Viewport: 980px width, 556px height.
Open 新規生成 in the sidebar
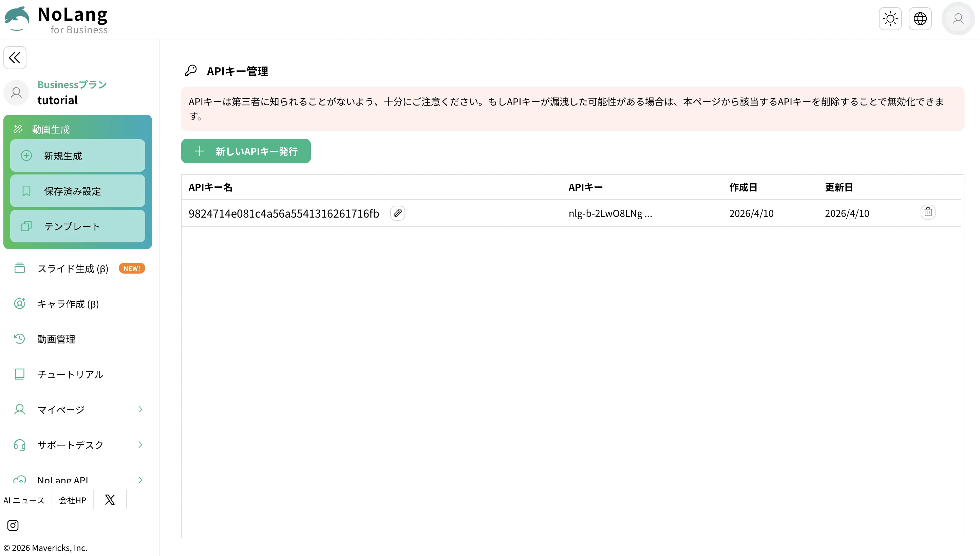[x=77, y=156]
